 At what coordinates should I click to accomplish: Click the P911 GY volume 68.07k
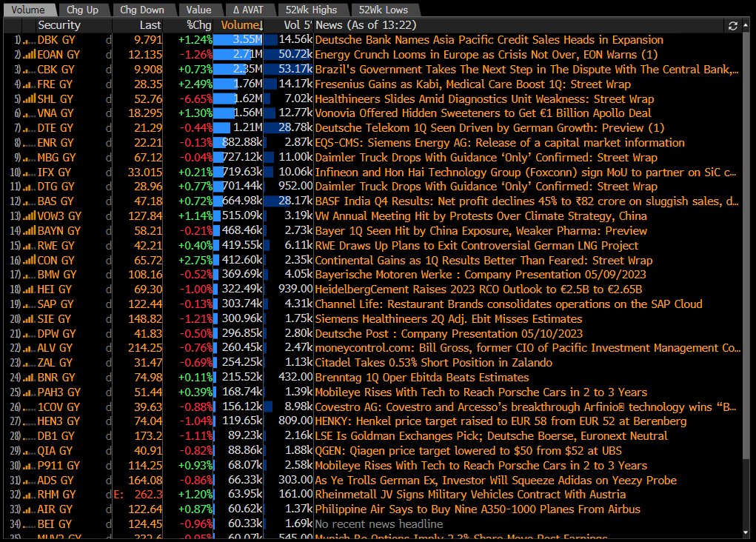tap(245, 466)
